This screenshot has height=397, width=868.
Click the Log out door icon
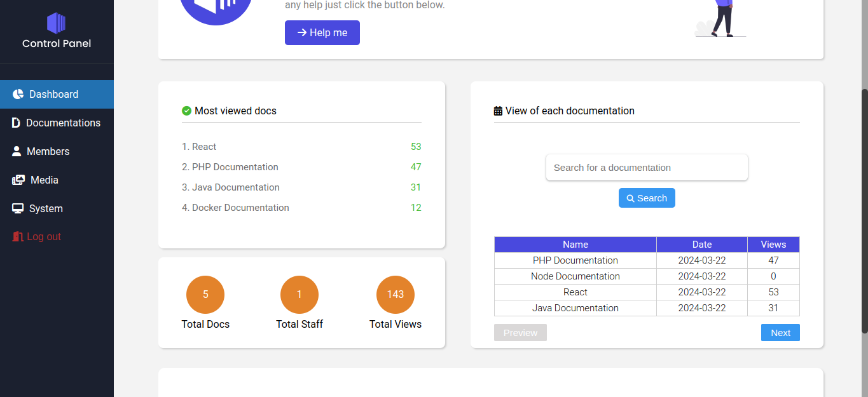pos(18,236)
